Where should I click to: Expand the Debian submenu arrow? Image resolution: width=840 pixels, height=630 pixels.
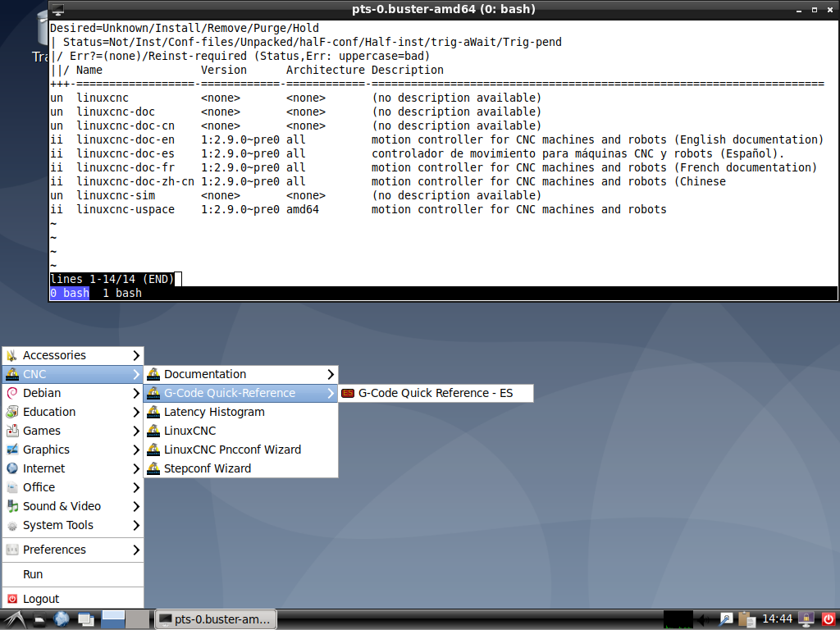136,393
